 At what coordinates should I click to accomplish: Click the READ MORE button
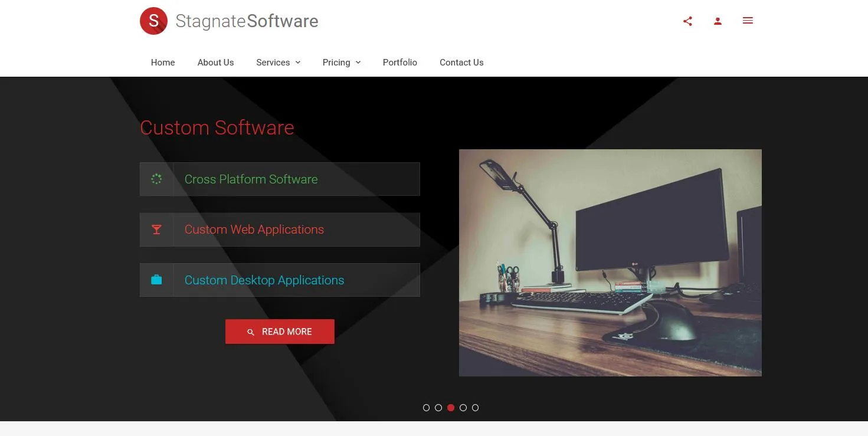[280, 332]
